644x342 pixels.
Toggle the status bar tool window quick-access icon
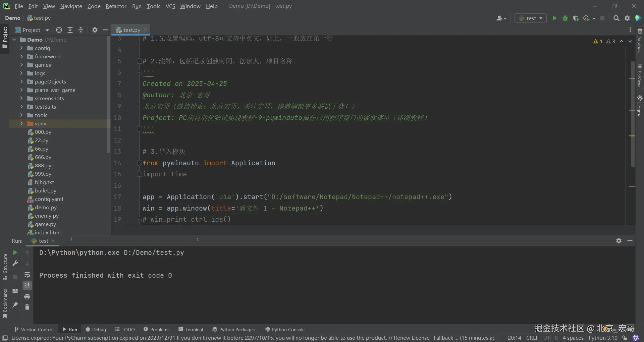[x=5, y=338]
